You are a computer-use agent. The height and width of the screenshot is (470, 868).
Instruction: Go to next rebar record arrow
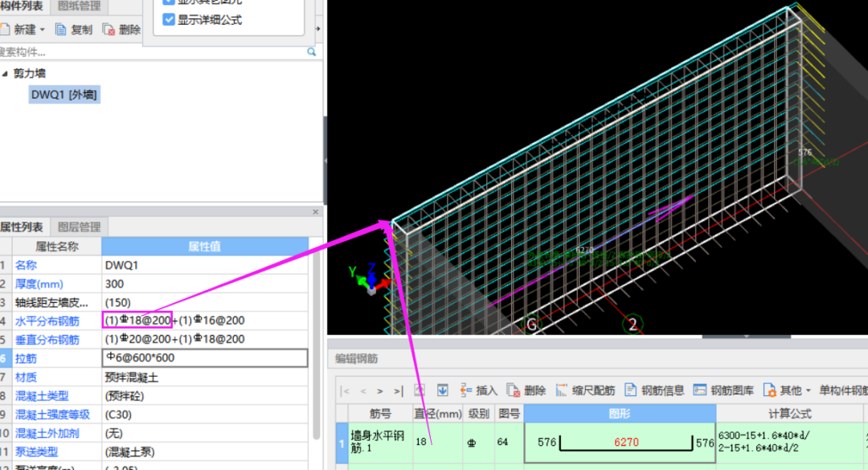[380, 391]
